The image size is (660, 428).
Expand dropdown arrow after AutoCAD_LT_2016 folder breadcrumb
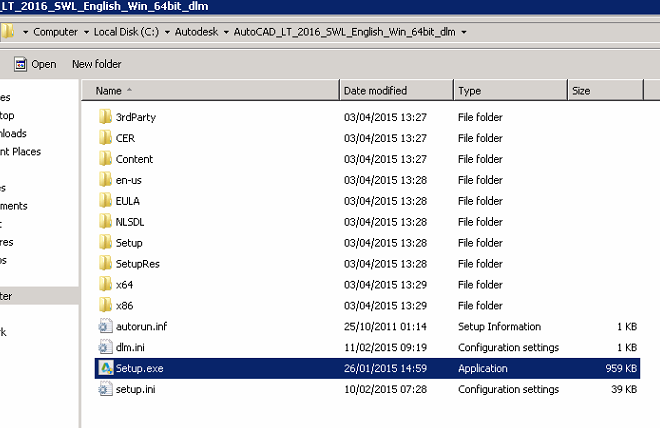[464, 32]
